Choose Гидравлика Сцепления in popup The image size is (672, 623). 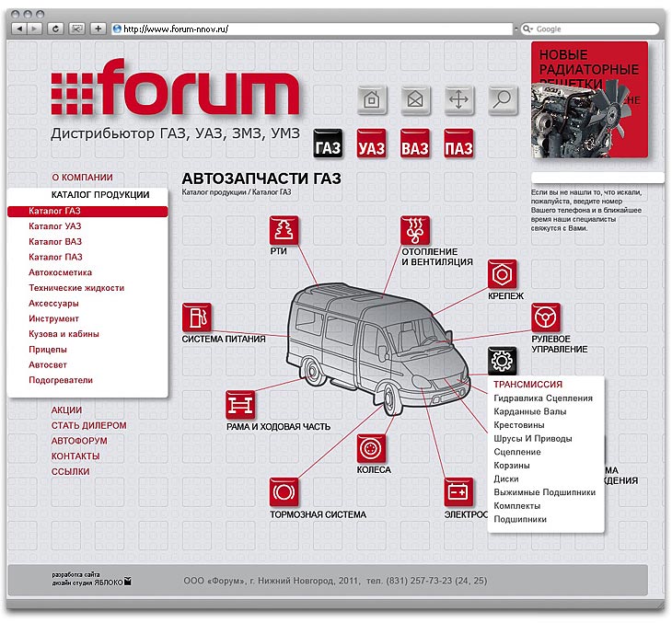(x=543, y=398)
